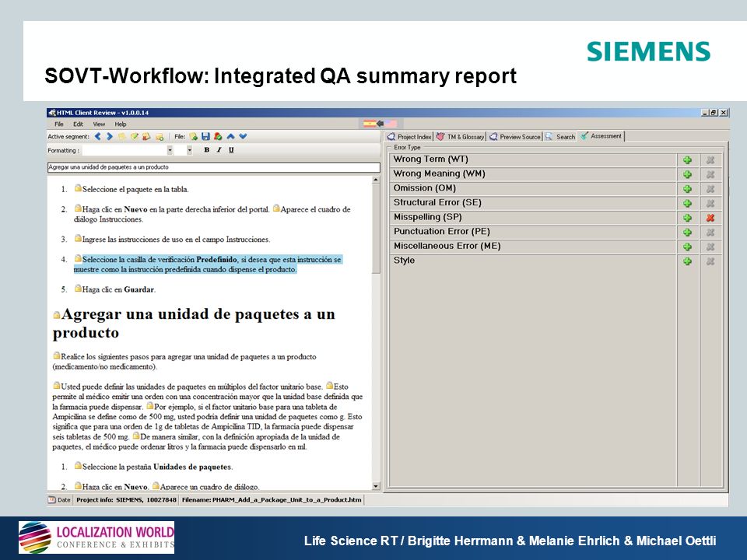Add a Wrong Term (WT) error

tap(687, 160)
